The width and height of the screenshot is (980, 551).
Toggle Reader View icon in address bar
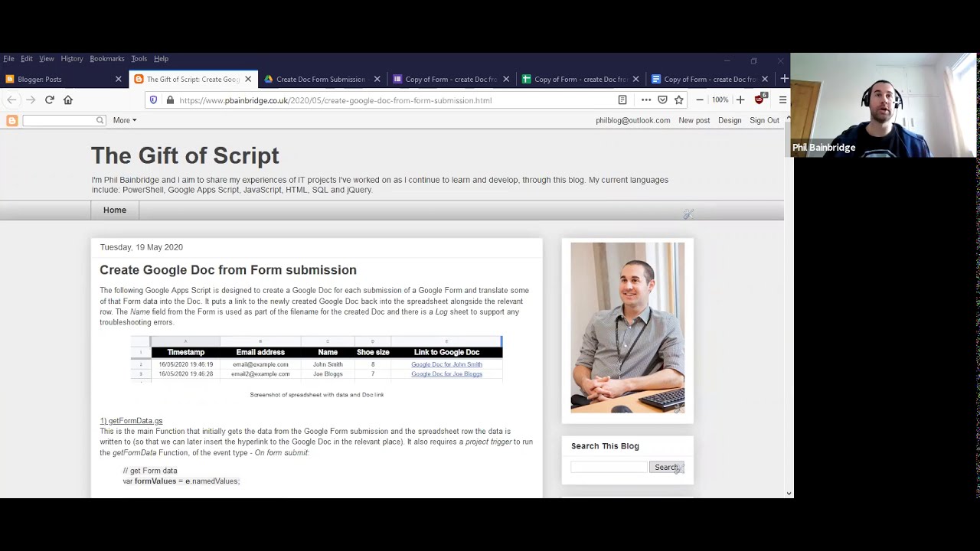[x=622, y=100]
